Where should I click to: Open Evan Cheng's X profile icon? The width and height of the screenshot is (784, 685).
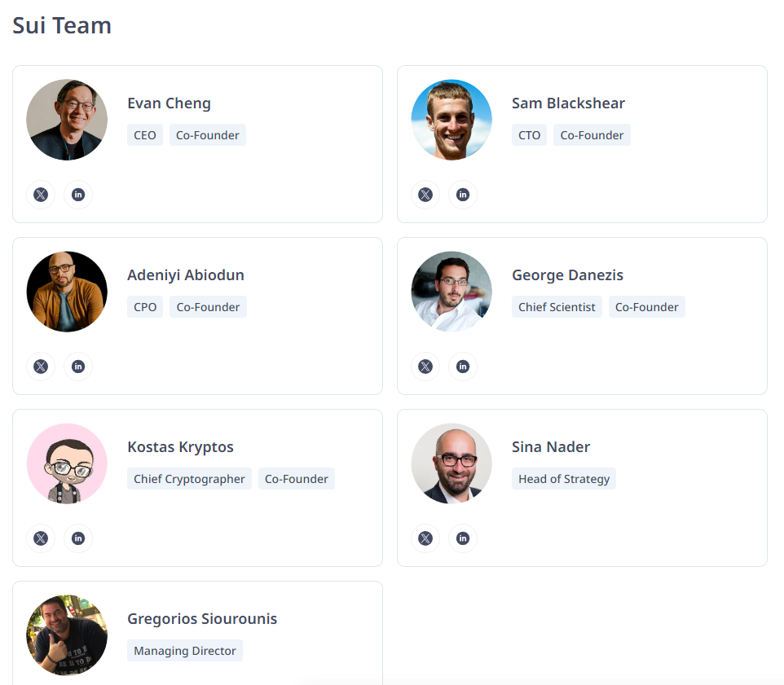tap(41, 195)
